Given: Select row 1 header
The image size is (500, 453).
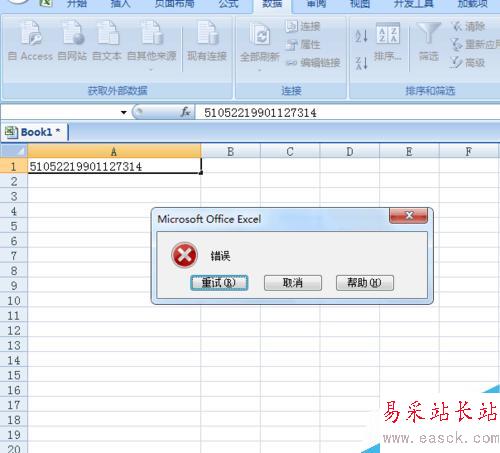Looking at the screenshot, I should [14, 166].
